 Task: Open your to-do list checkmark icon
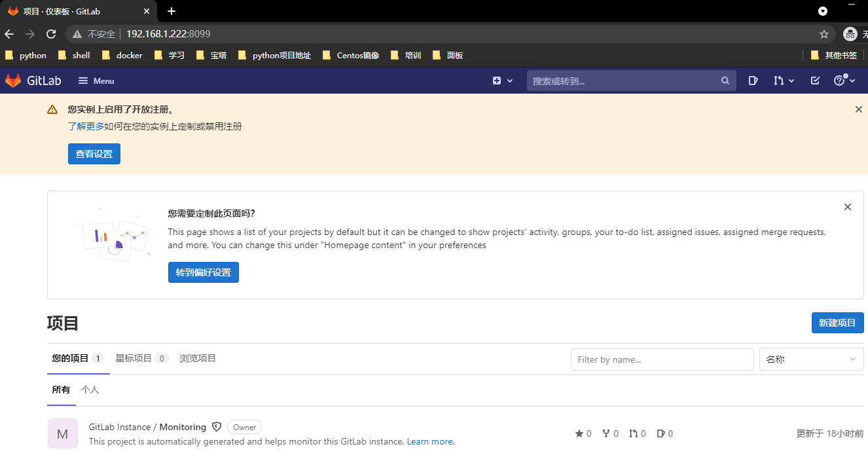point(814,80)
